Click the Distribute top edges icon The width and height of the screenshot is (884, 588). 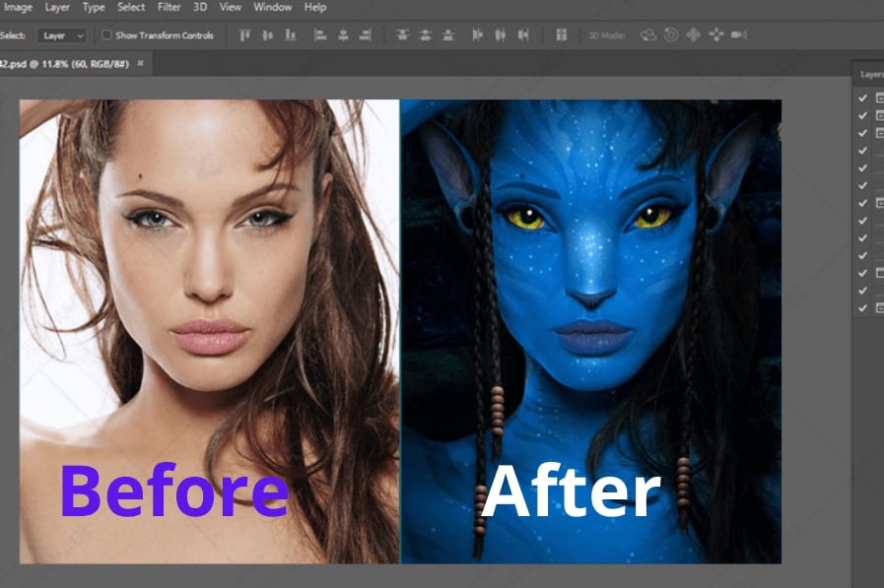402,35
